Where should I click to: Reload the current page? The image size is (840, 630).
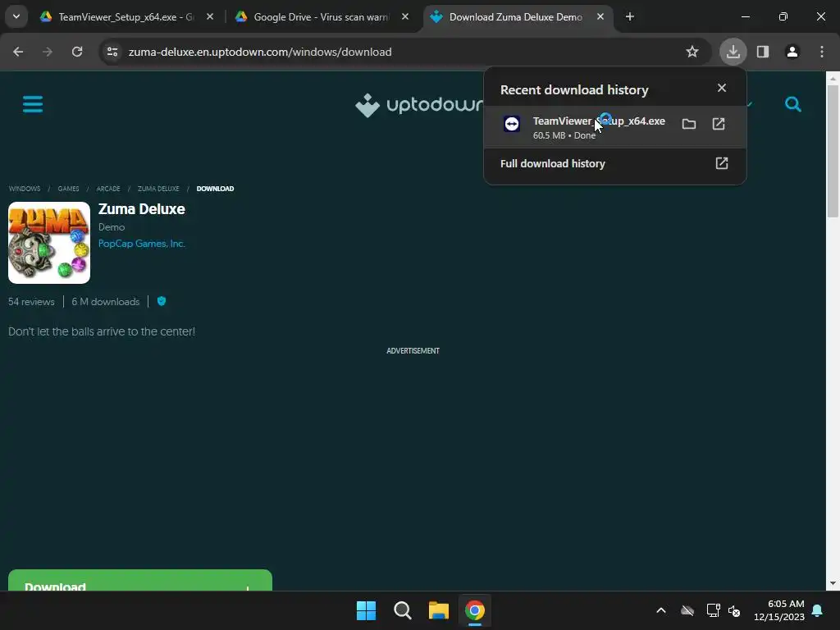(77, 52)
